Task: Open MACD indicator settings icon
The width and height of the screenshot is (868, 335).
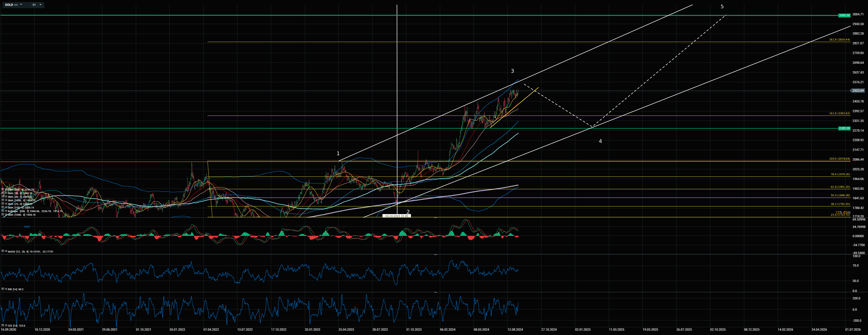Action: [x=3, y=251]
